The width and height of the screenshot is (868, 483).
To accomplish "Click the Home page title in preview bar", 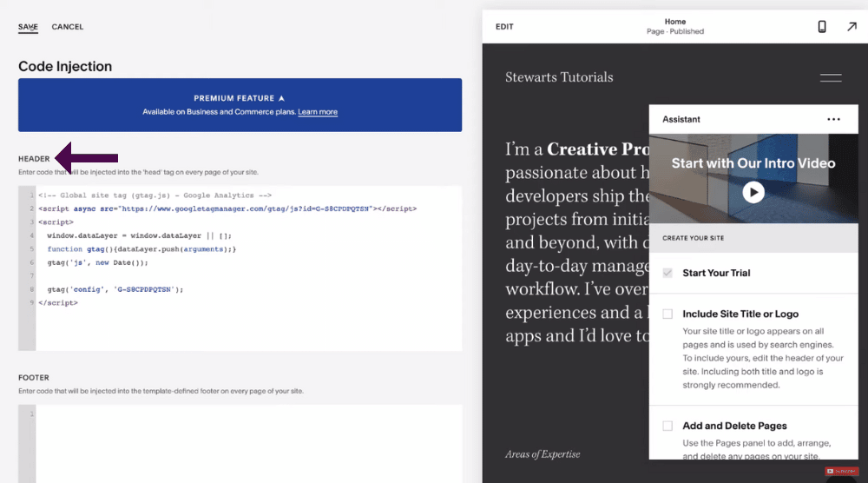I will (674, 22).
